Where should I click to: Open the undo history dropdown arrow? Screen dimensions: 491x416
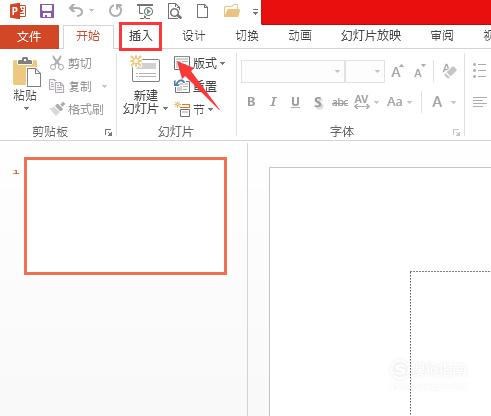pos(91,11)
